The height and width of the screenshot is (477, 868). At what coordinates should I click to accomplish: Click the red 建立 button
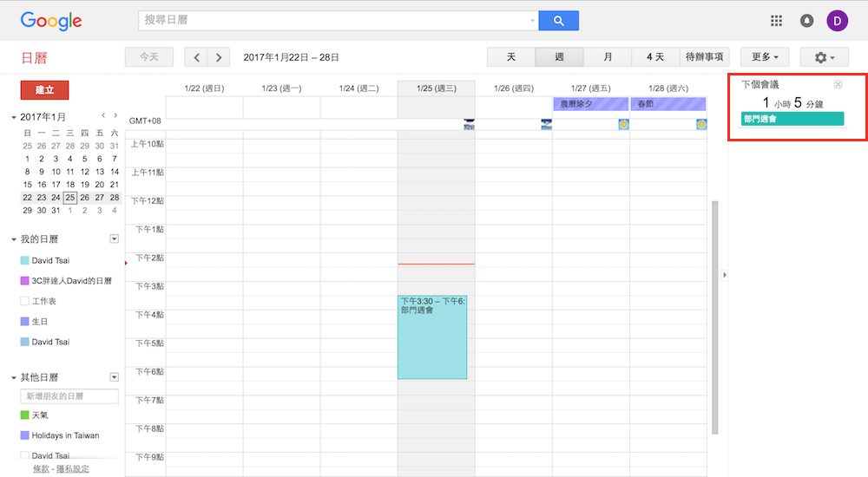click(x=44, y=89)
